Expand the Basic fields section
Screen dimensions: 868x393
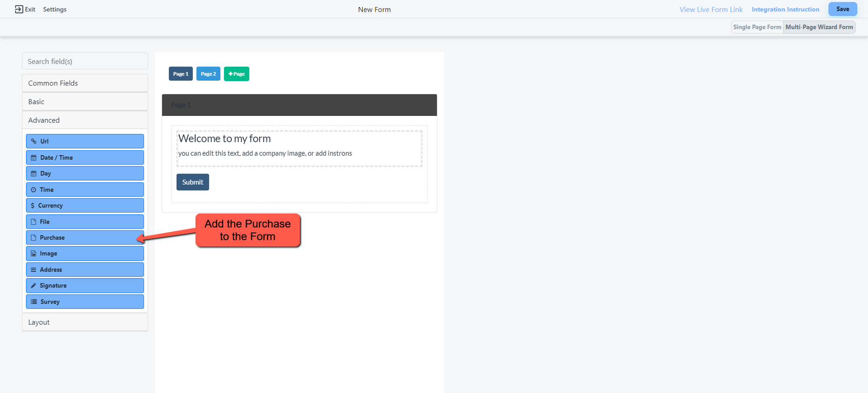pos(85,102)
